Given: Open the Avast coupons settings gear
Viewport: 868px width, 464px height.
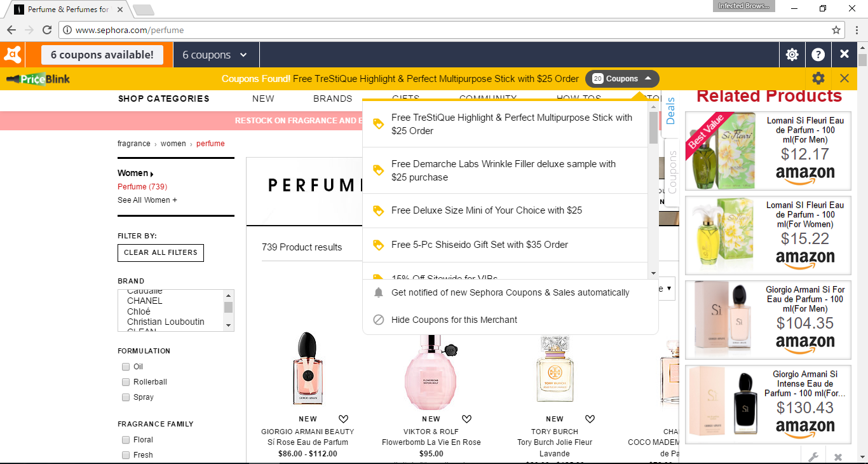Looking at the screenshot, I should pyautogui.click(x=792, y=54).
